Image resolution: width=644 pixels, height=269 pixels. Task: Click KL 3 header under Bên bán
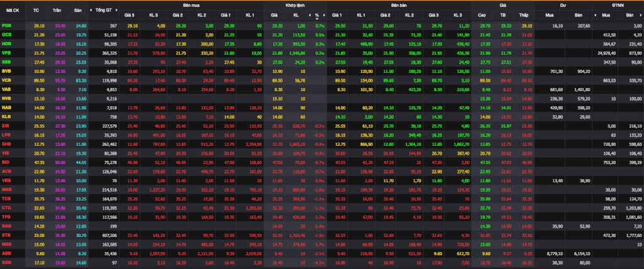(x=458, y=15)
